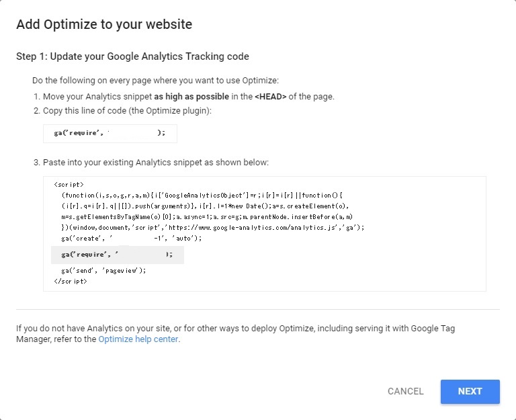Screen dimensions: 516x420
Task: Click the closing </script> tag text
Action: [x=71, y=282]
